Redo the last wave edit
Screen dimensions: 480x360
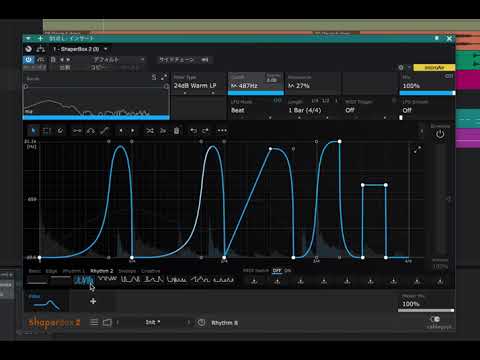pyautogui.click(x=206, y=131)
